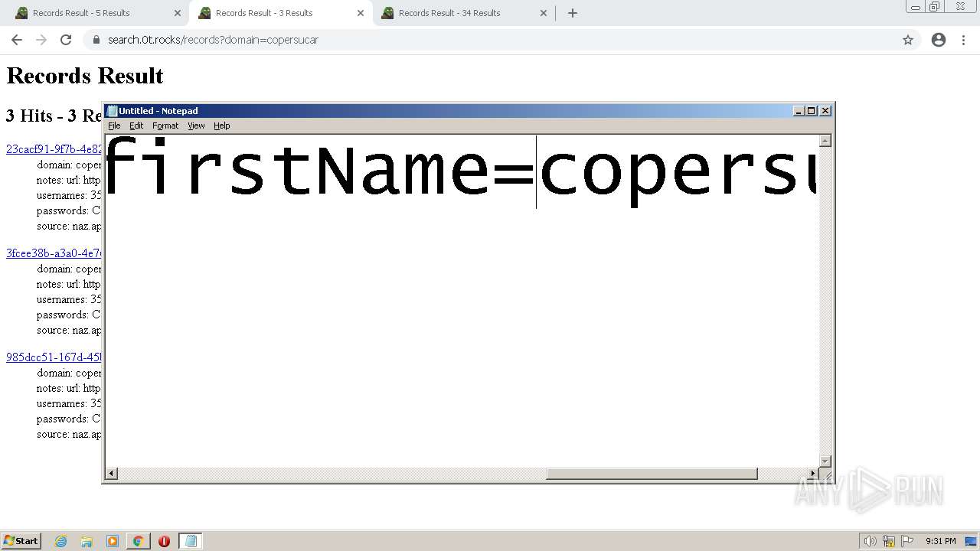Click the network icon in the system tray
The height and width of the screenshot is (551, 980).
click(x=889, y=541)
